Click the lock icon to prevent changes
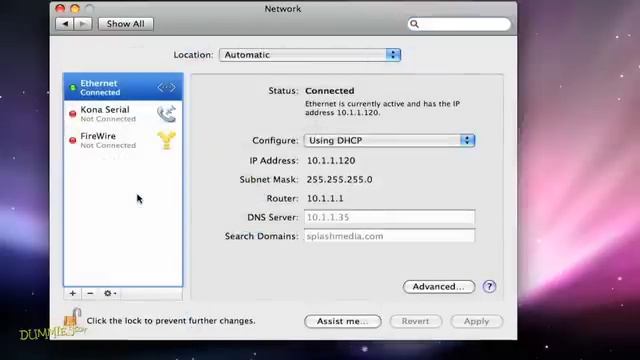The width and height of the screenshot is (640, 360). 72,318
